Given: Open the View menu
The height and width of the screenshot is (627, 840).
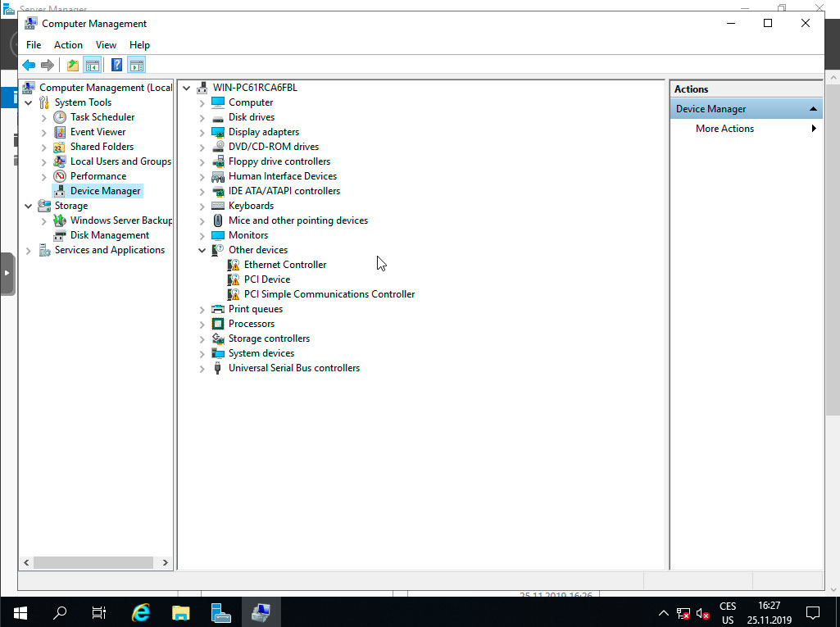Looking at the screenshot, I should (106, 44).
